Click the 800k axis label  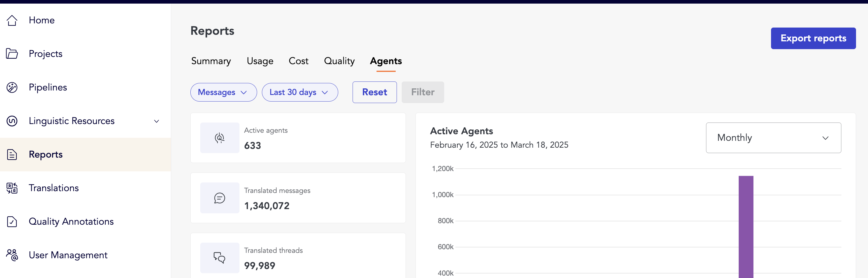pyautogui.click(x=445, y=221)
